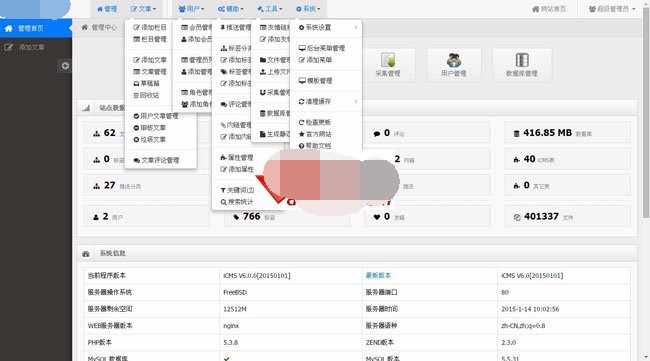Viewport: 650px width, 361px height.
Task: Open the 网站首页 link at top right
Action: click(549, 9)
